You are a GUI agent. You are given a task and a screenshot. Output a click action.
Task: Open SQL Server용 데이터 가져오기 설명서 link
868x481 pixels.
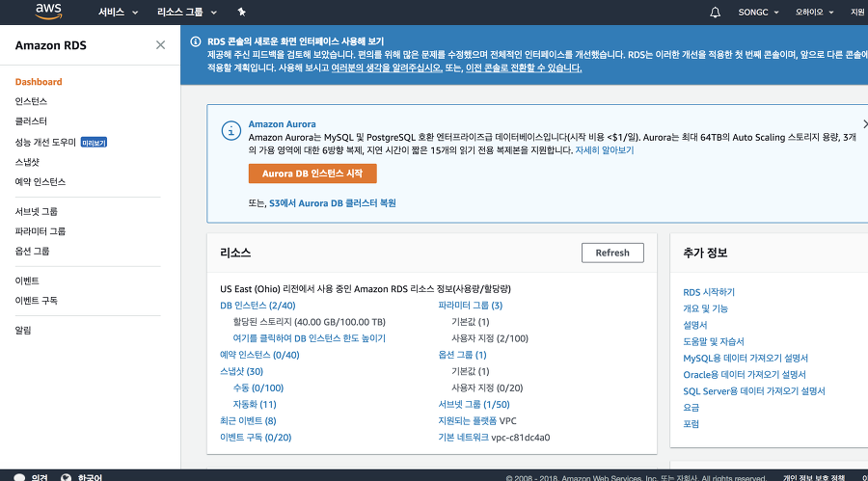[x=754, y=390]
